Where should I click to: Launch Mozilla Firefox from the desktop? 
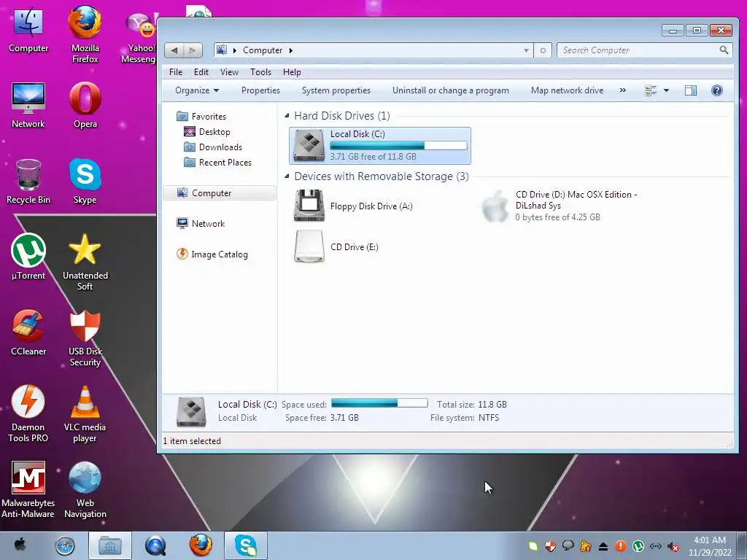(x=85, y=34)
